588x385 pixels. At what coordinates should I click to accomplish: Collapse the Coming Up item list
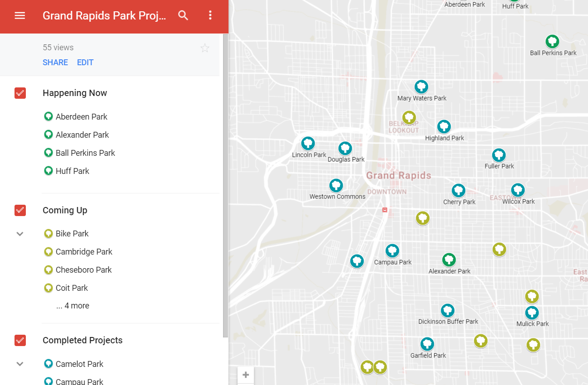[19, 234]
